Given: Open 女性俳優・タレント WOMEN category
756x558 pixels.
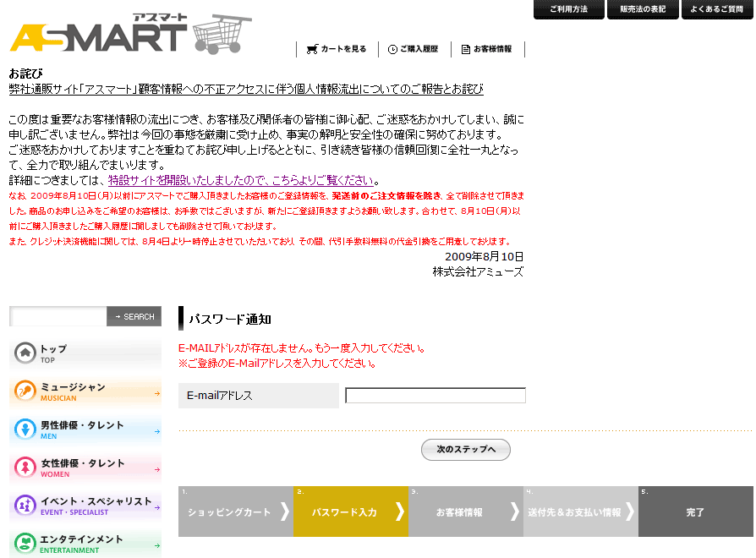Looking at the screenshot, I should click(85, 468).
